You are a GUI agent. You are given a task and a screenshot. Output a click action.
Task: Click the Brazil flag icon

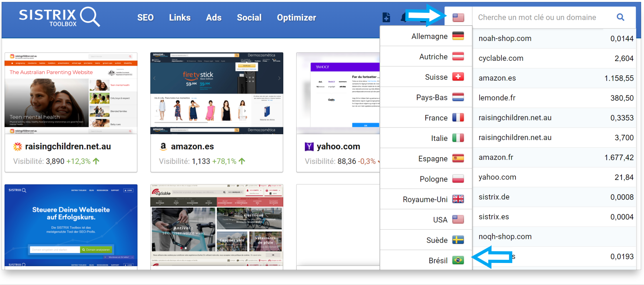458,260
